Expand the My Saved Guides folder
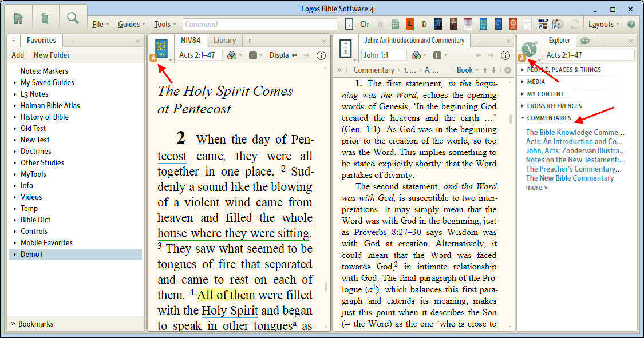 coord(15,83)
